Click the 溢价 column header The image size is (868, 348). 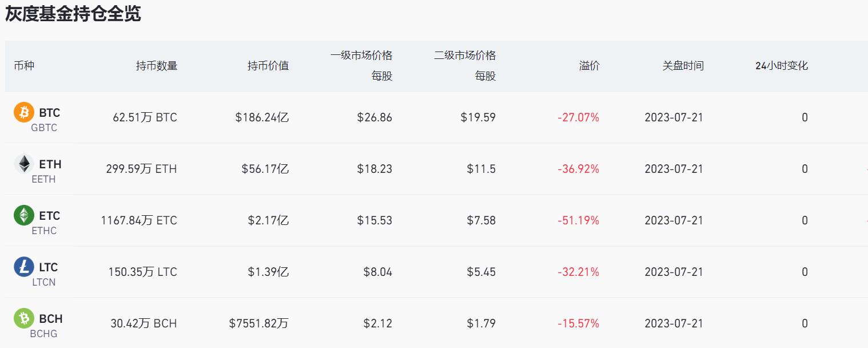coord(590,66)
